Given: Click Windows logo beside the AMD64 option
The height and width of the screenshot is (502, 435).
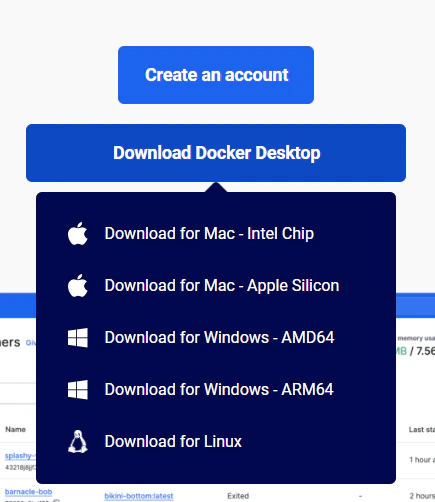Looking at the screenshot, I should point(78,338).
